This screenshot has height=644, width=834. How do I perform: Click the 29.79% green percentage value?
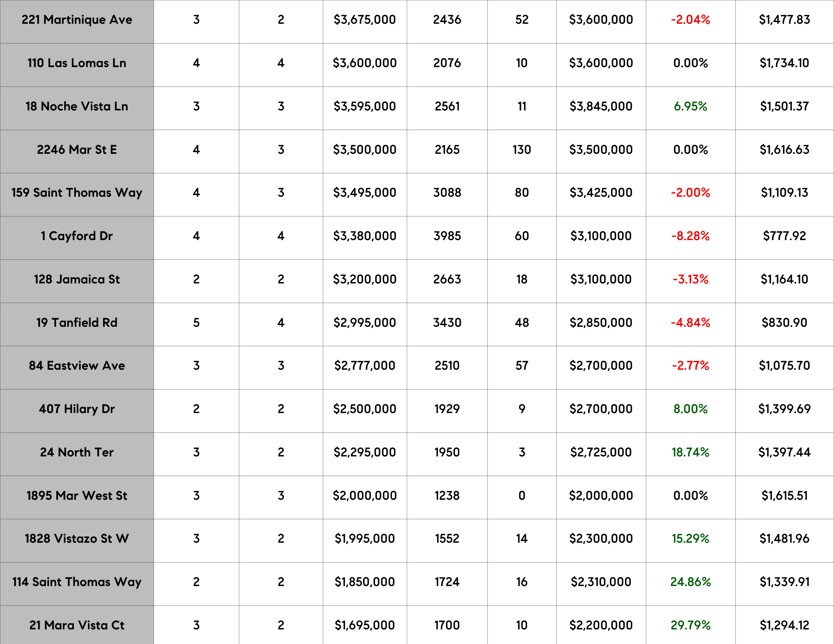pos(690,625)
